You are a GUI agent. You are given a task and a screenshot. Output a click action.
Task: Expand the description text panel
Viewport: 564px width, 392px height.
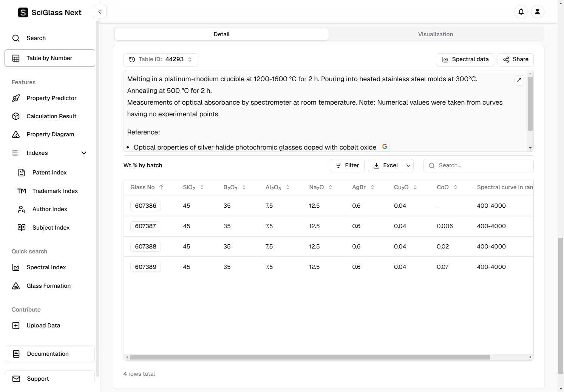(519, 80)
